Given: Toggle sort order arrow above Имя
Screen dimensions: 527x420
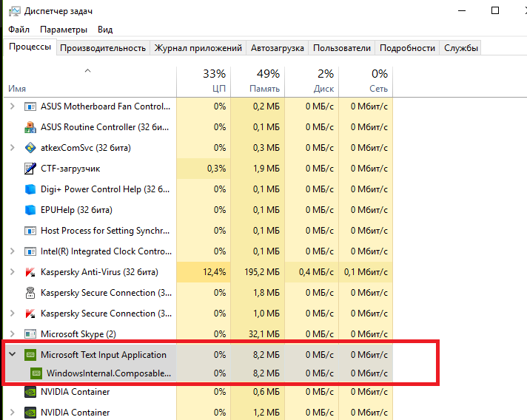Looking at the screenshot, I should pos(88,71).
